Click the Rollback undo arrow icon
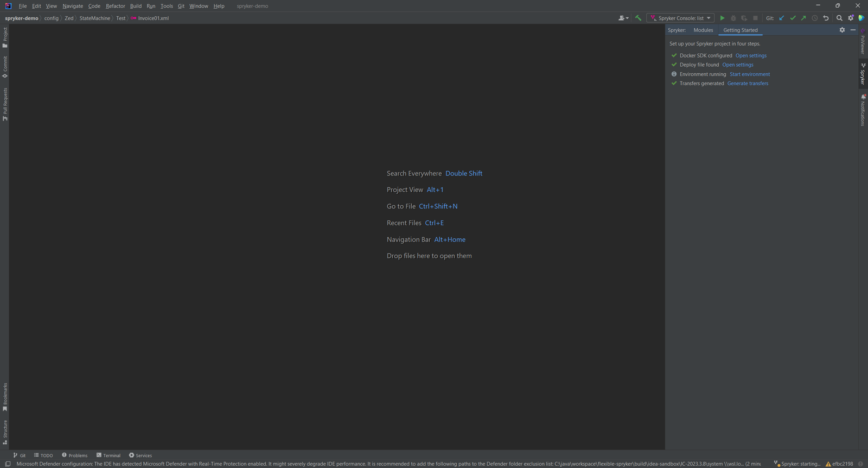This screenshot has height=468, width=868. [826, 18]
